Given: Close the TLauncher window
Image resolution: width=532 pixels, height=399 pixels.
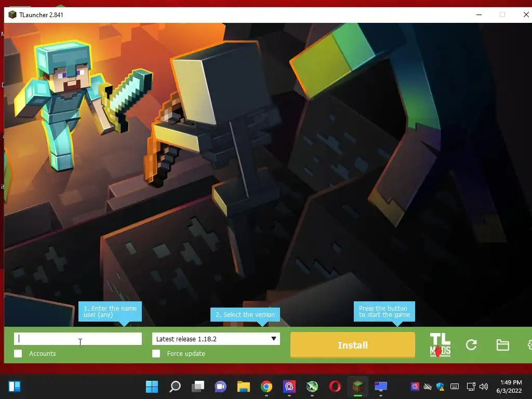Looking at the screenshot, I should coord(526,15).
